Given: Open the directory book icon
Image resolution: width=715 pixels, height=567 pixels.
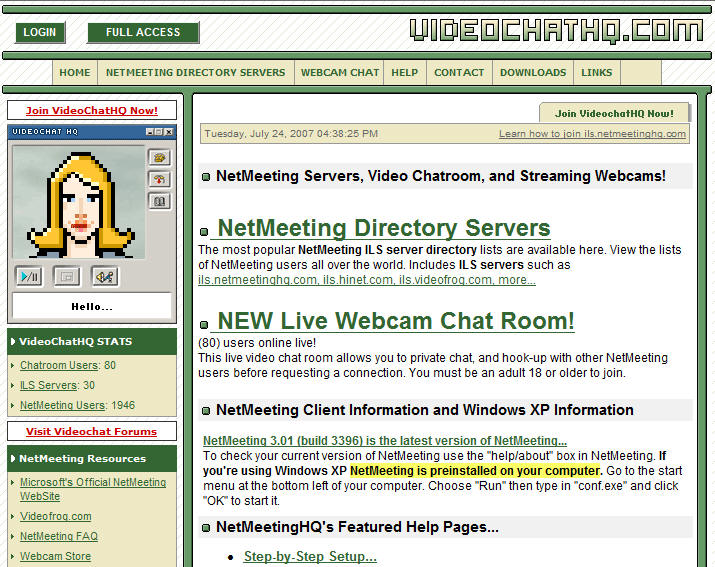Looking at the screenshot, I should (159, 202).
